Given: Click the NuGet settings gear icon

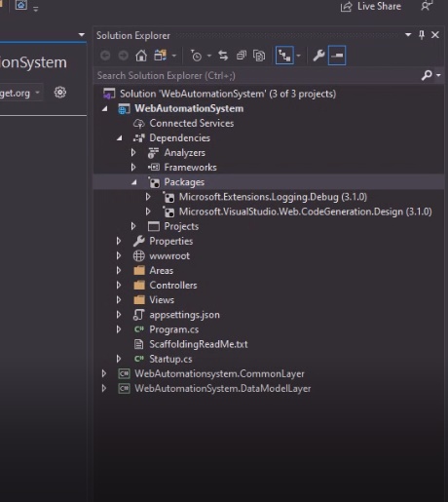Looking at the screenshot, I should pos(60,93).
